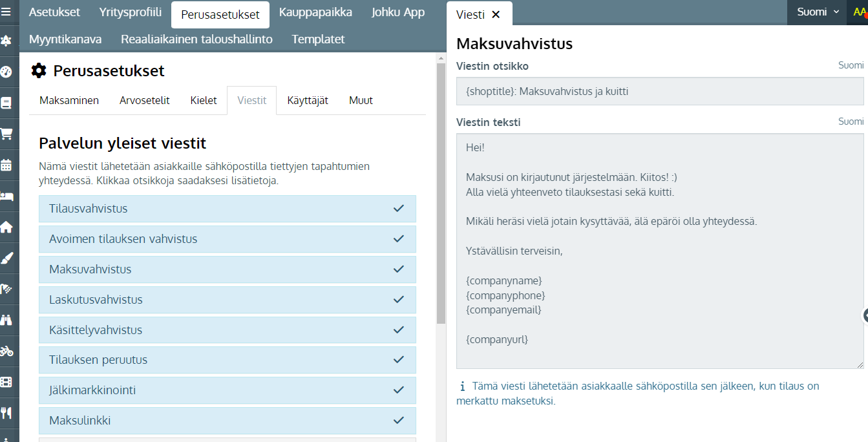Expand the Käsittelyvahvistus message row
Image resolution: width=868 pixels, height=442 pixels.
[228, 330]
